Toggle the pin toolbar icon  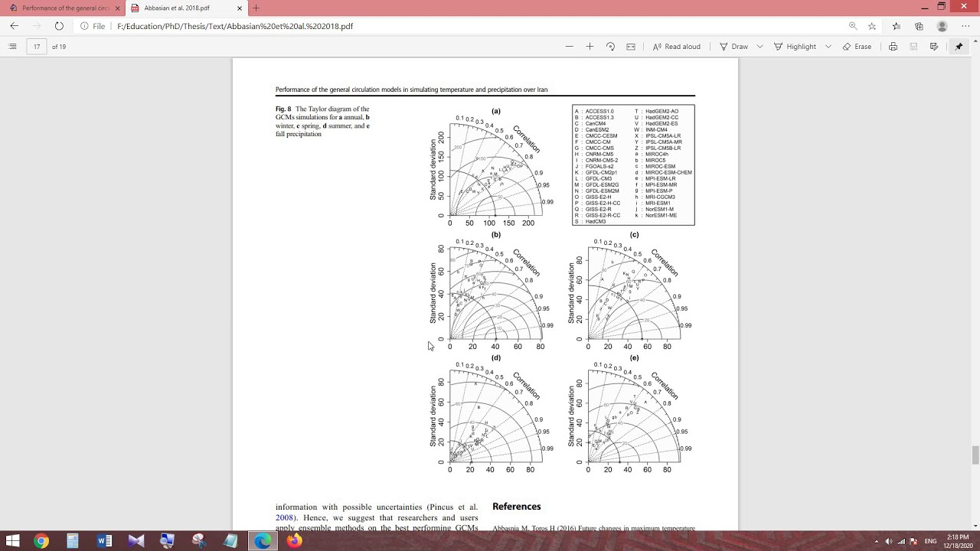[959, 47]
